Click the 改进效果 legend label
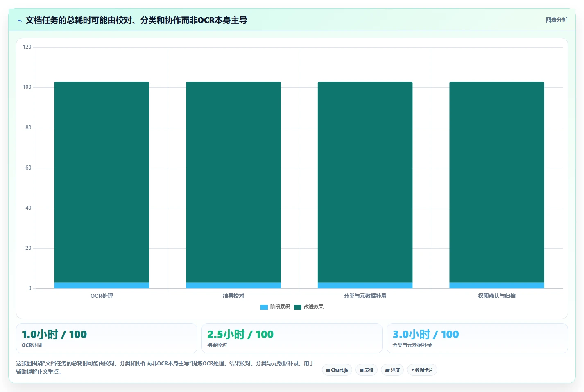The height and width of the screenshot is (392, 584). pyautogui.click(x=313, y=307)
